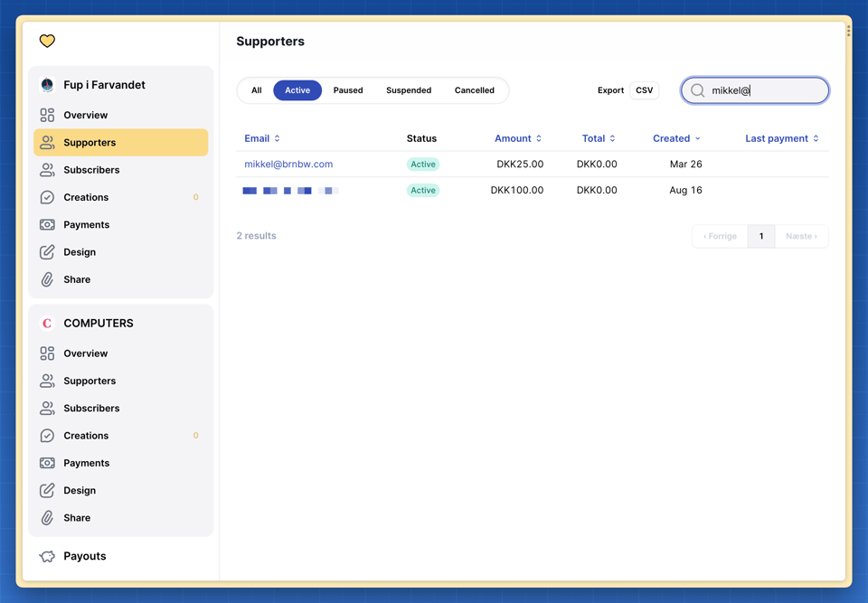Sort table by Total column
868x603 pixels.
tap(599, 138)
